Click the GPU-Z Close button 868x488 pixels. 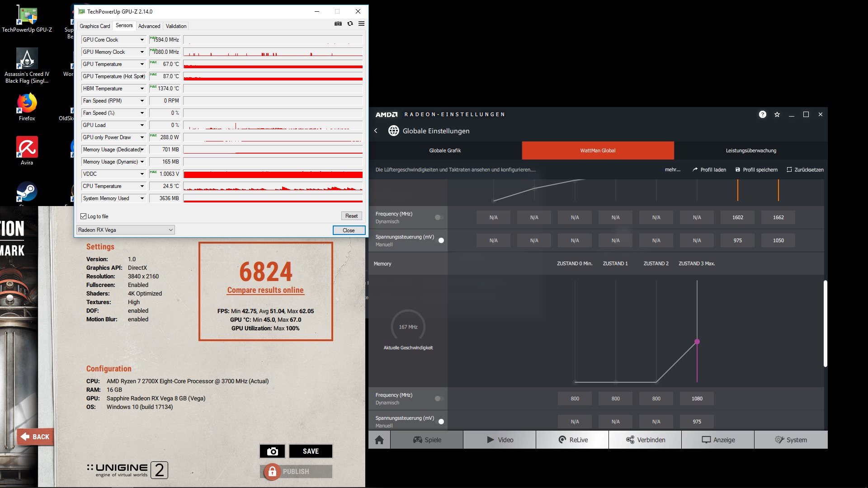[x=349, y=230]
